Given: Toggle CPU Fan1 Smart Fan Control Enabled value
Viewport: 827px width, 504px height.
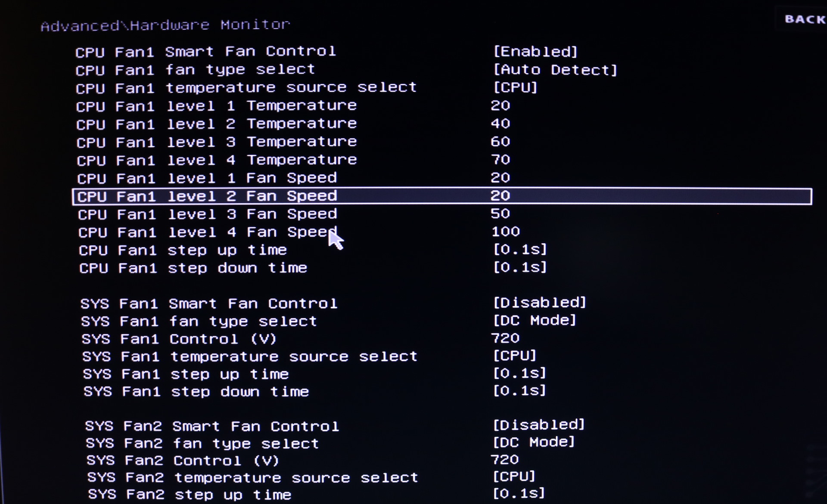Looking at the screenshot, I should click(535, 52).
